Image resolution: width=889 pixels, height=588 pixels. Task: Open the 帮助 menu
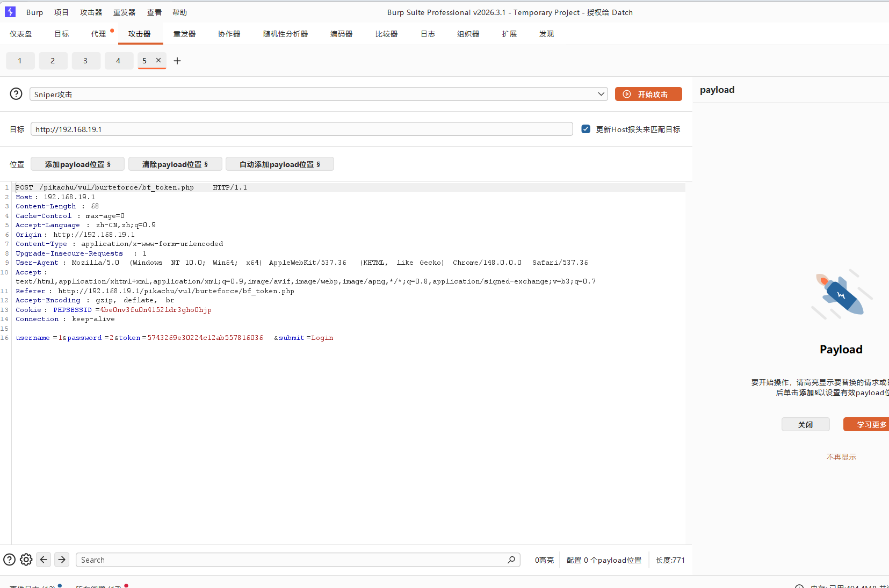179,12
